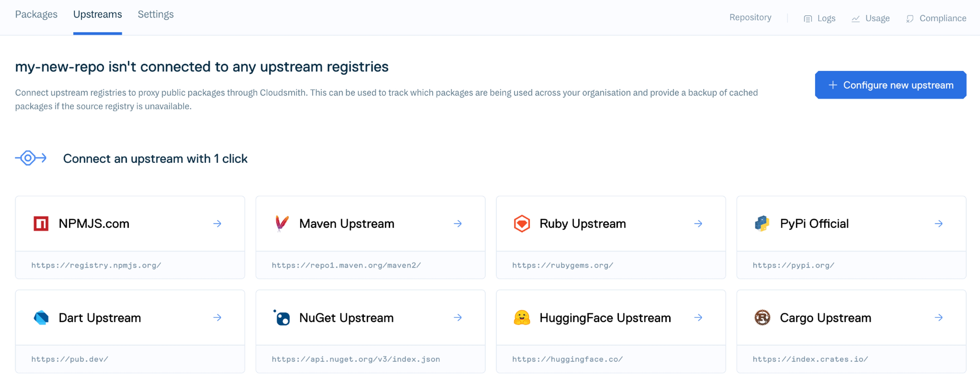Viewport: 980px width, 387px height.
Task: Click the Logs icon in the top bar
Action: (808, 18)
